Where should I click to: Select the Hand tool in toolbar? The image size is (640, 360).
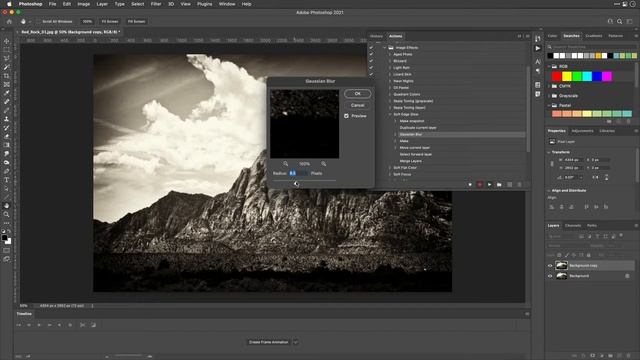7,206
